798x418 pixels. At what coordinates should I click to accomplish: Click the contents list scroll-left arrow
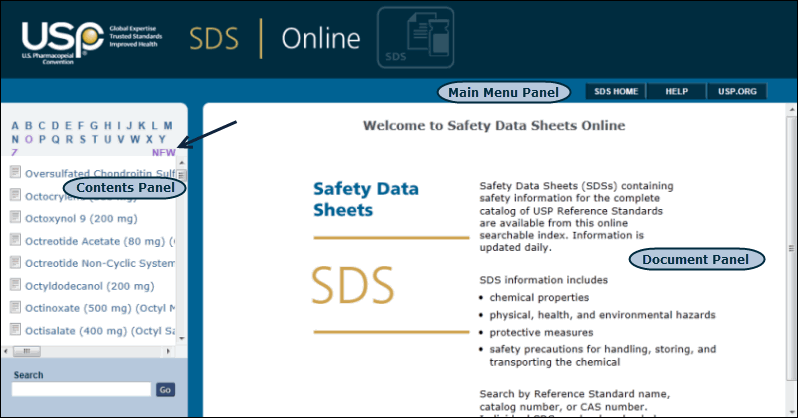click(x=6, y=351)
